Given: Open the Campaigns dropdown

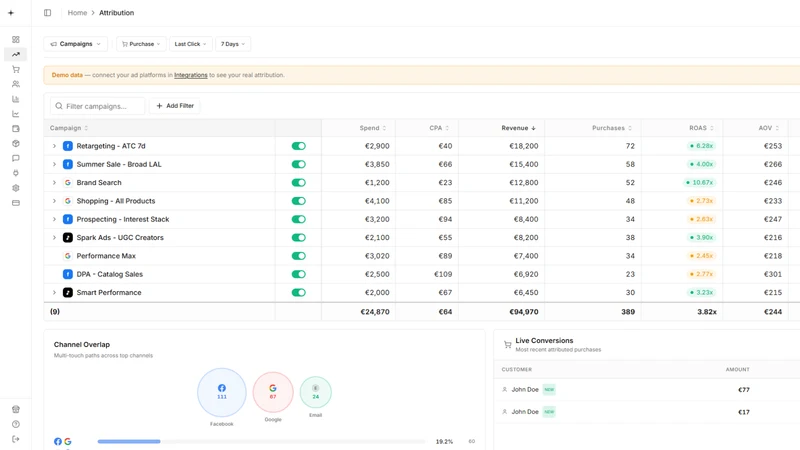Looking at the screenshot, I should click(76, 44).
